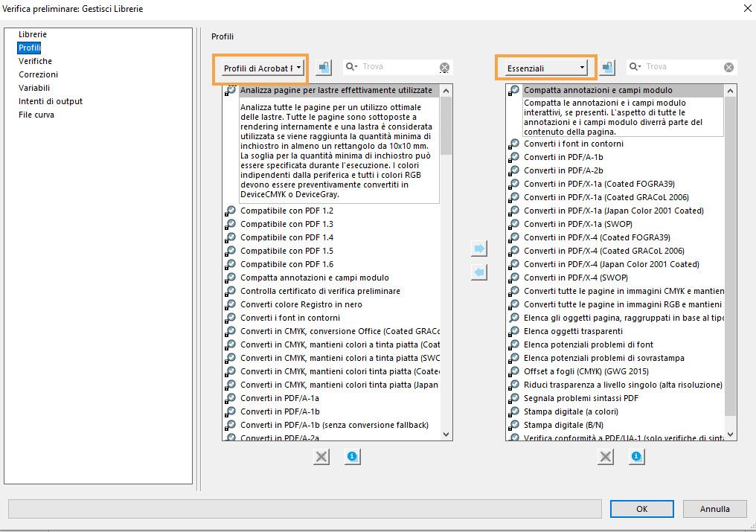Select 'Elenca oggetti trasparenti' profile
The height and width of the screenshot is (532, 756).
pos(573,331)
